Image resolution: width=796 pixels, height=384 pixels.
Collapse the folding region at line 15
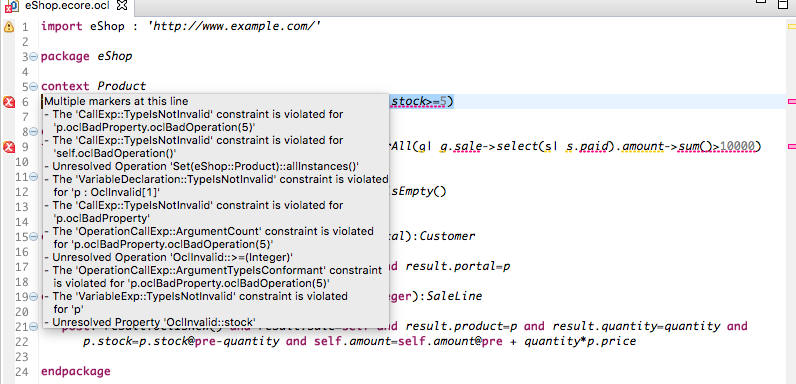34,237
